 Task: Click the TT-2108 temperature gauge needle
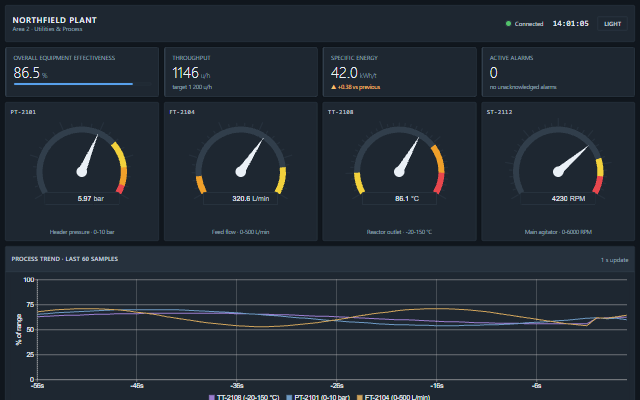pos(407,157)
